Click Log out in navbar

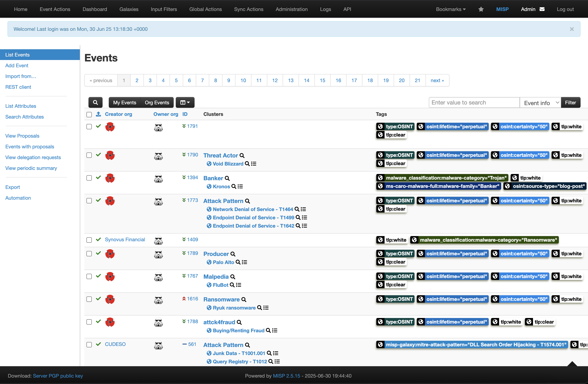pos(565,9)
